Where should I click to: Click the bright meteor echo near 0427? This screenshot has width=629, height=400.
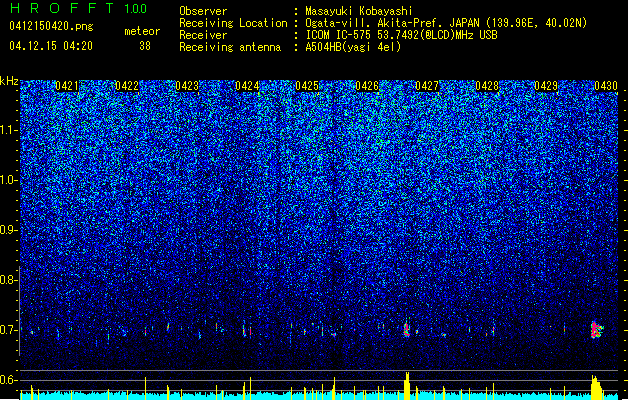coord(407,329)
